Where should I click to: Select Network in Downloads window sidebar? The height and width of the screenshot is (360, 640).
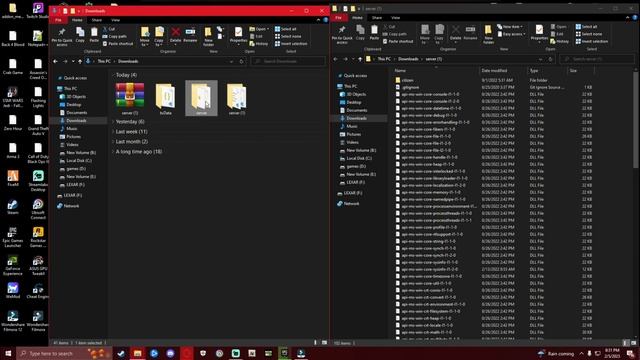71,206
